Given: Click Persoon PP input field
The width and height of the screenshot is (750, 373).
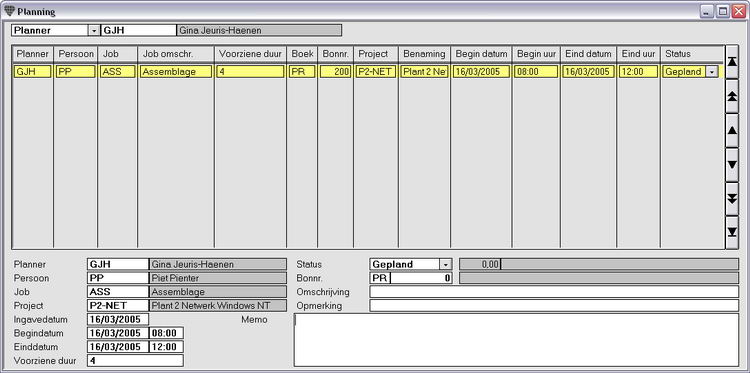Looking at the screenshot, I should (118, 278).
